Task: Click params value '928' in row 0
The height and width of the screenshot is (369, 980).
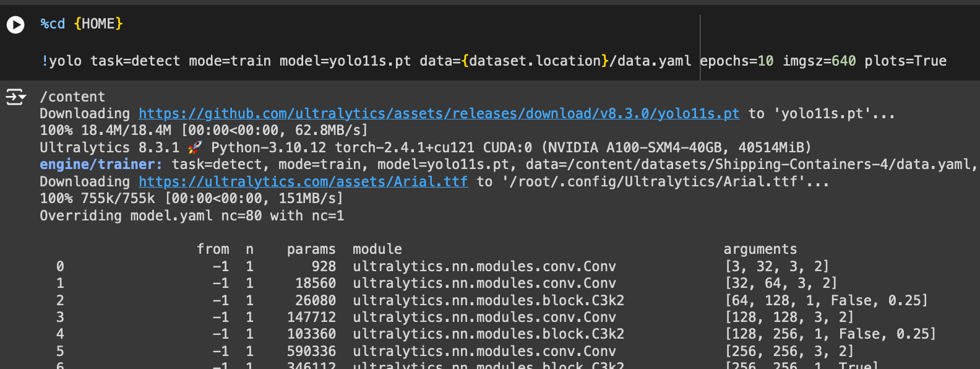Action: pyautogui.click(x=324, y=266)
